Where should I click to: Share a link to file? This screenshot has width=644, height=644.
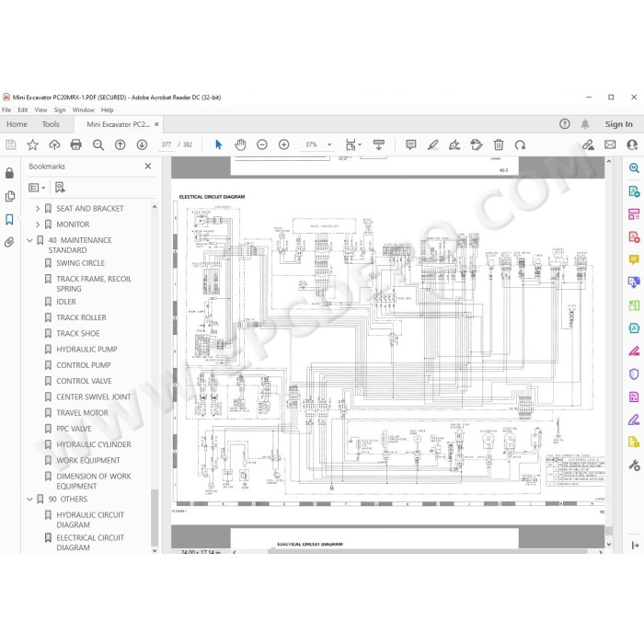pyautogui.click(x=588, y=144)
